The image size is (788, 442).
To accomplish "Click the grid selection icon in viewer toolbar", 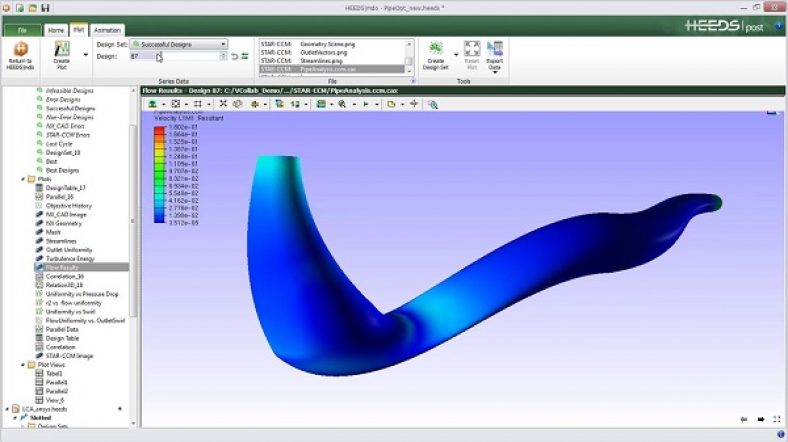I will coord(198,104).
